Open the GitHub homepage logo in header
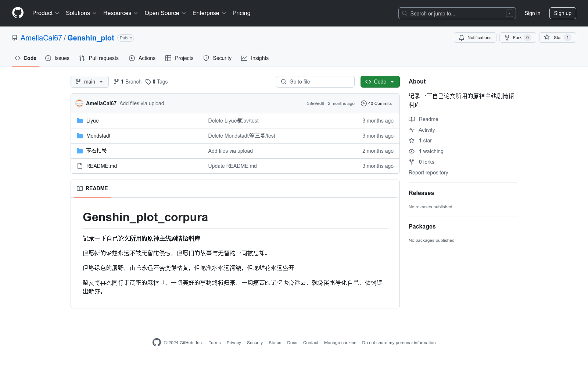Image resolution: width=588 pixels, height=368 pixels. click(x=18, y=13)
